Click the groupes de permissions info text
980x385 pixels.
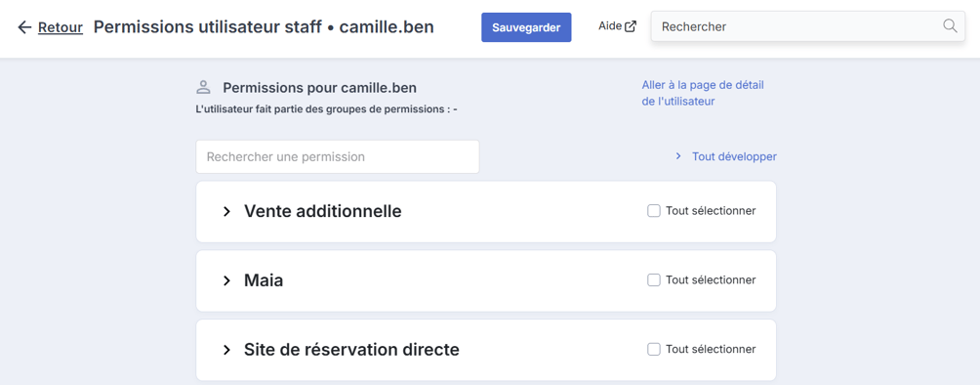[x=326, y=109]
